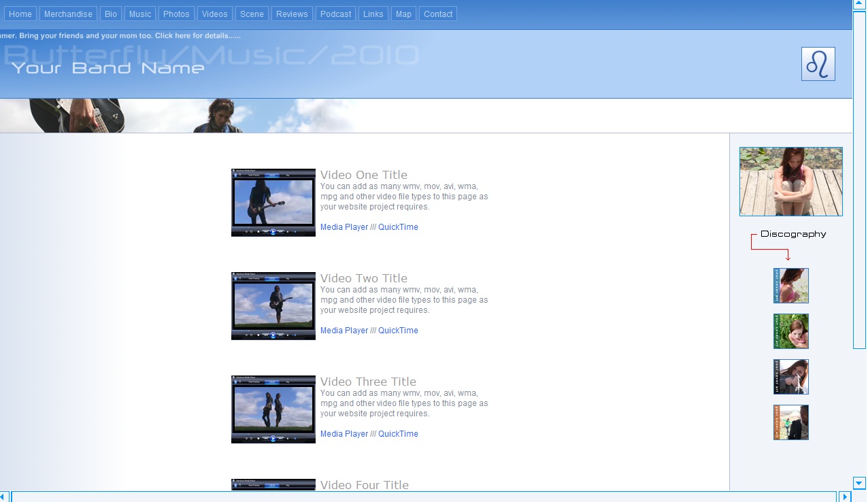This screenshot has height=502, width=868.
Task: Play Video One in Media Player
Action: coord(344,227)
